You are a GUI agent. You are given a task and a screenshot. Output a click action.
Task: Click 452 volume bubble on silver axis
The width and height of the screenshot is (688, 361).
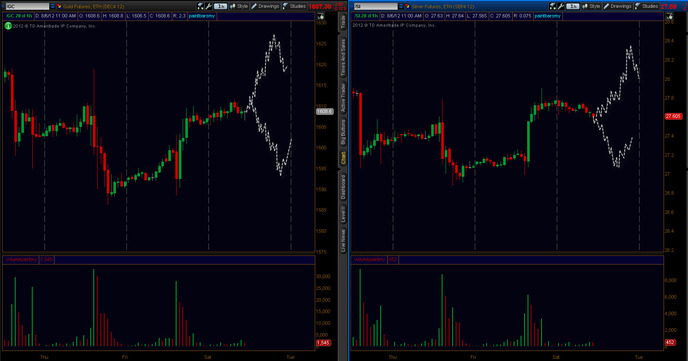(670, 342)
